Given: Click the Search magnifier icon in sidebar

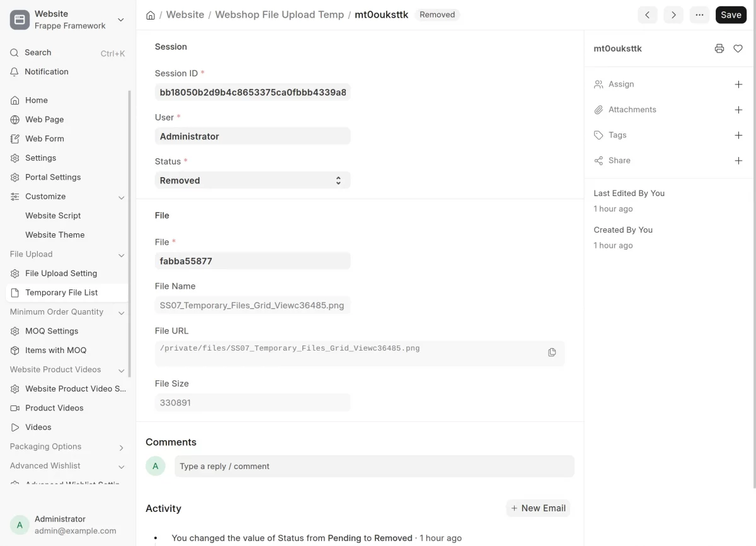Looking at the screenshot, I should point(14,53).
